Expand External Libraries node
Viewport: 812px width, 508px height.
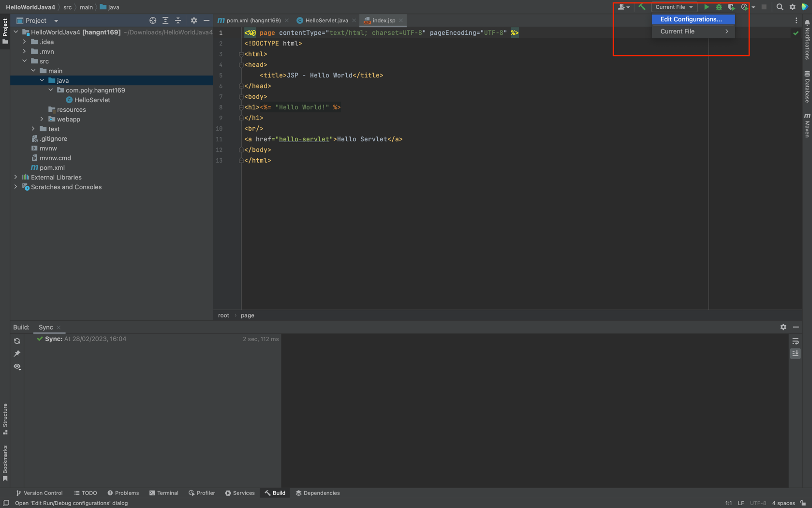click(16, 178)
